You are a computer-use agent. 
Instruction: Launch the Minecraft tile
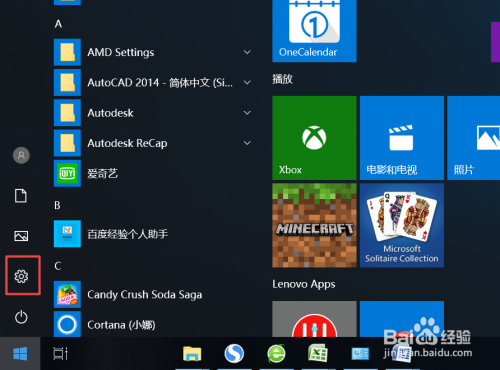[314, 225]
